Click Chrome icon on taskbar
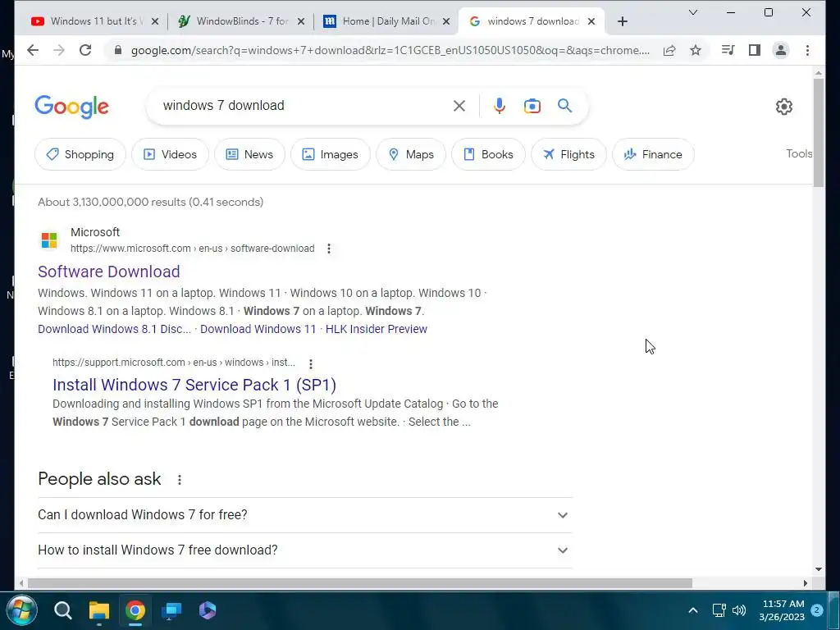Image resolution: width=840 pixels, height=630 pixels. click(x=135, y=610)
